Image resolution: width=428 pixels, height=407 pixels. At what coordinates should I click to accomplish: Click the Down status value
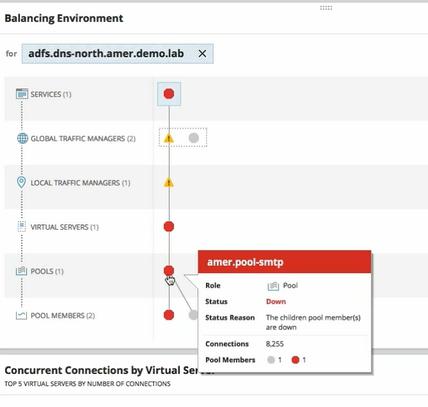click(276, 301)
